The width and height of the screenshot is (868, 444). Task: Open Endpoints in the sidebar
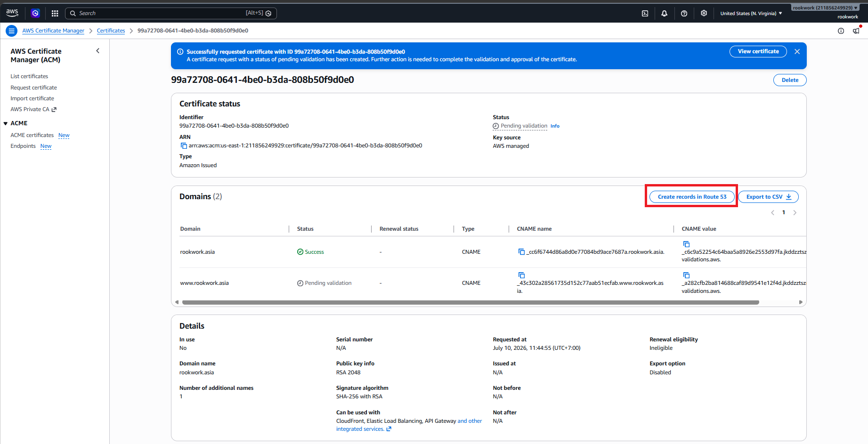click(x=23, y=146)
